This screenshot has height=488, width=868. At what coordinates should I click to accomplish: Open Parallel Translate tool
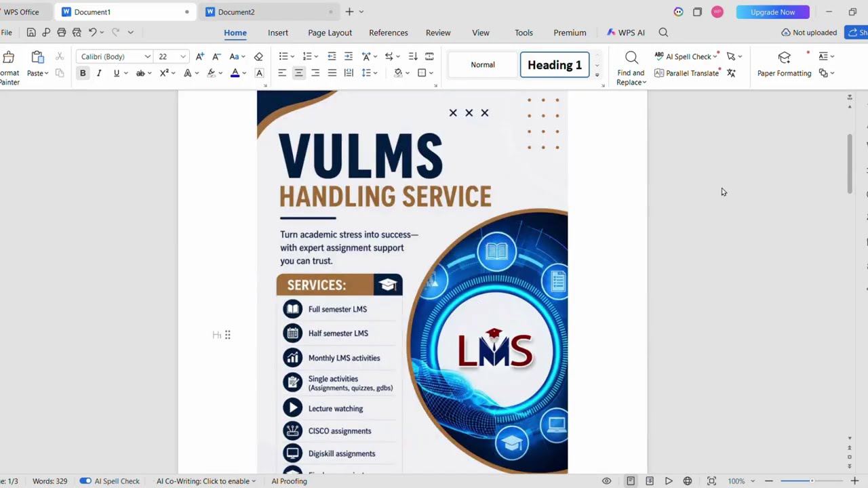(686, 73)
